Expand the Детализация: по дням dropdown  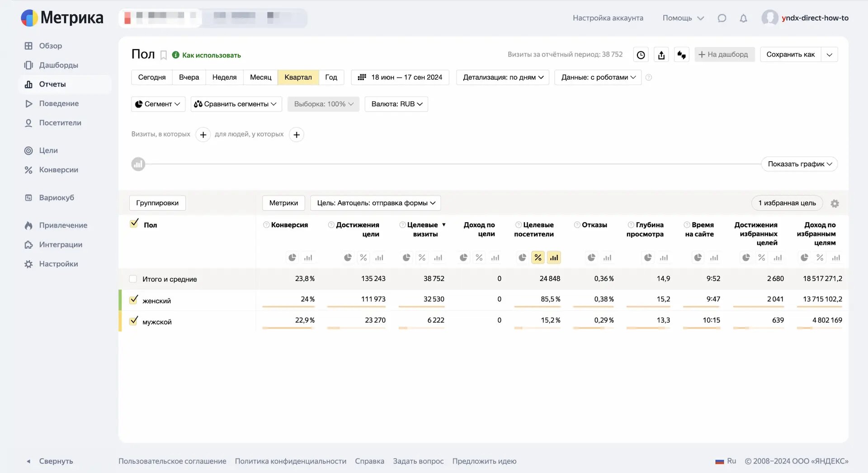pyautogui.click(x=503, y=77)
